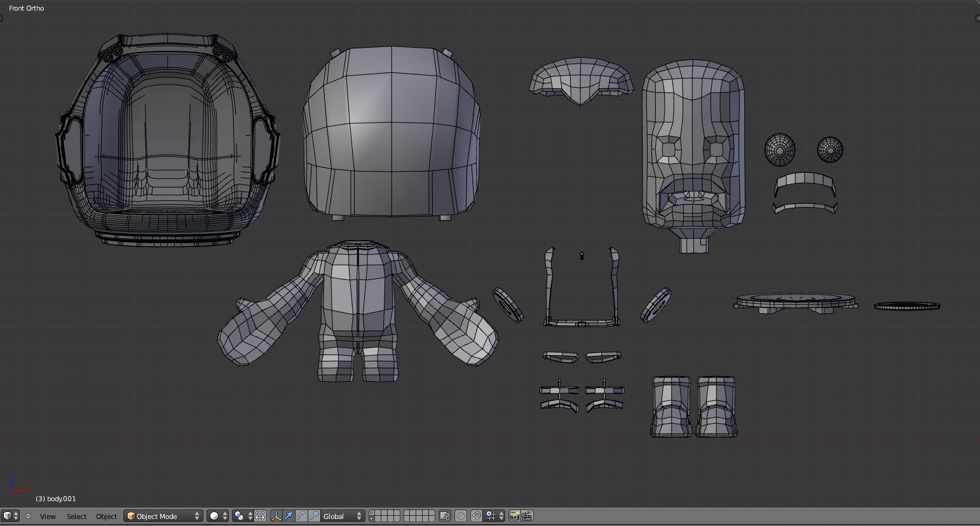Open the Object menu

106,516
